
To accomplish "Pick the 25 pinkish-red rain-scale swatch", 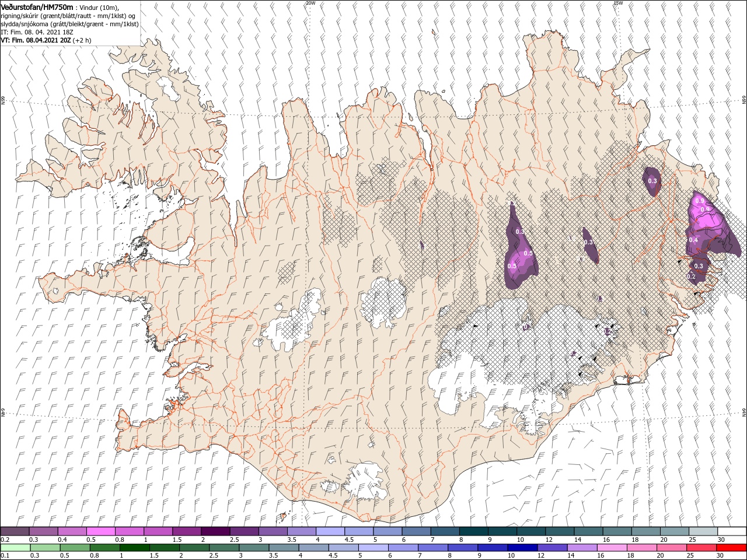I will pos(701,548).
